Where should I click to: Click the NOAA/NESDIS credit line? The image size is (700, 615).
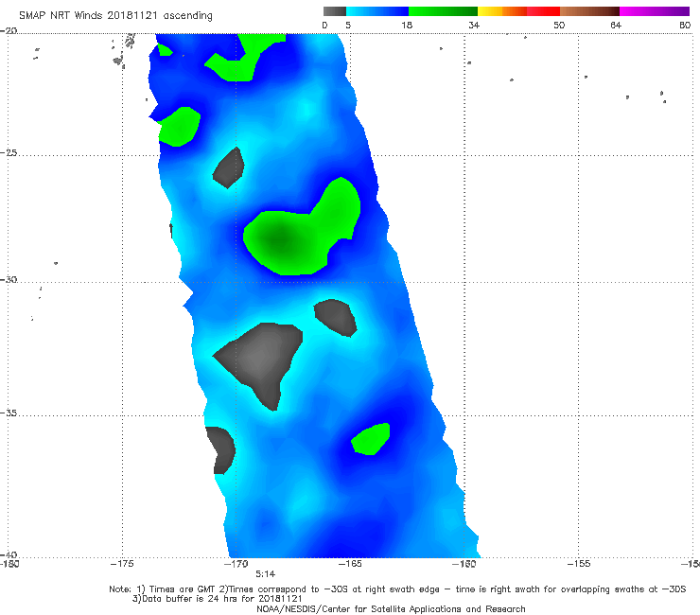click(x=391, y=609)
